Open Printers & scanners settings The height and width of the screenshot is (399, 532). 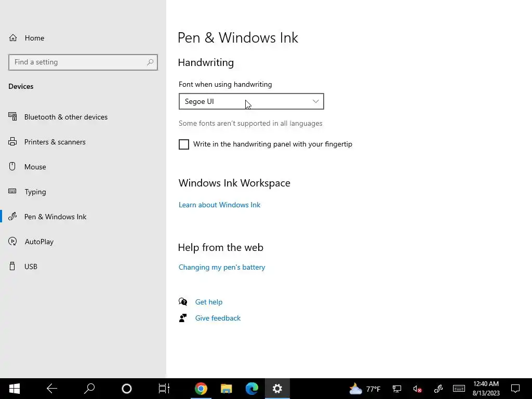(55, 142)
